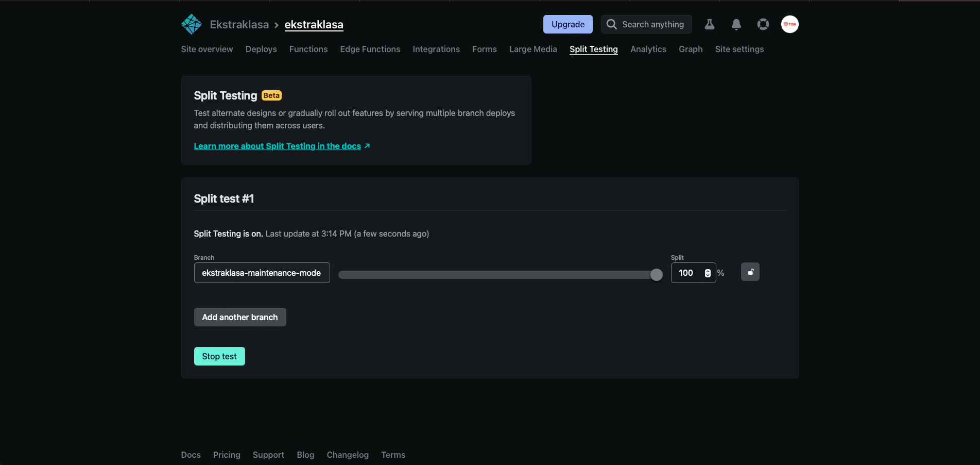Toggle the split lock icon

[750, 272]
